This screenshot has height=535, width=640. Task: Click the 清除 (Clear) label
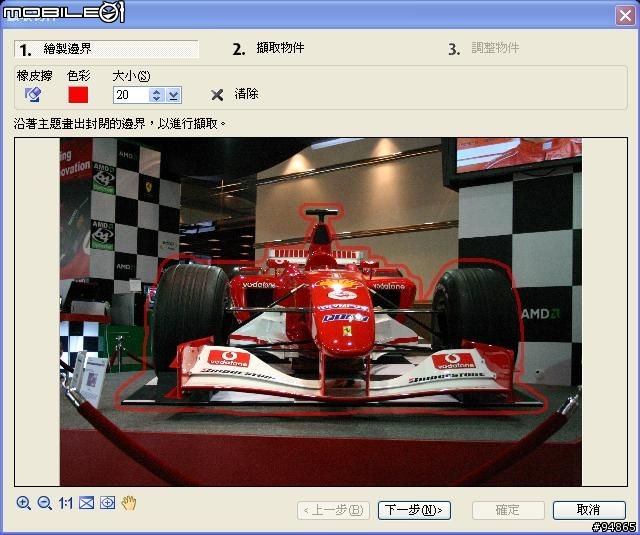pos(246,94)
